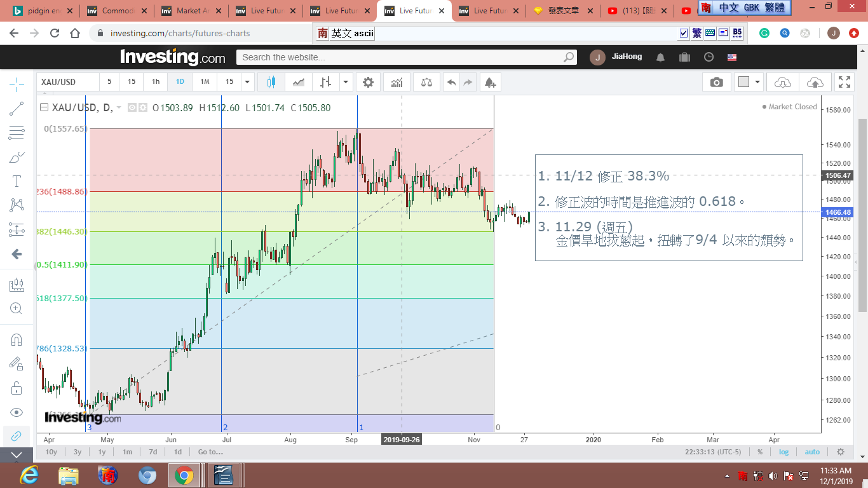Toggle auto scale on price axis
Image resolution: width=868 pixels, height=488 pixels.
pos(812,452)
